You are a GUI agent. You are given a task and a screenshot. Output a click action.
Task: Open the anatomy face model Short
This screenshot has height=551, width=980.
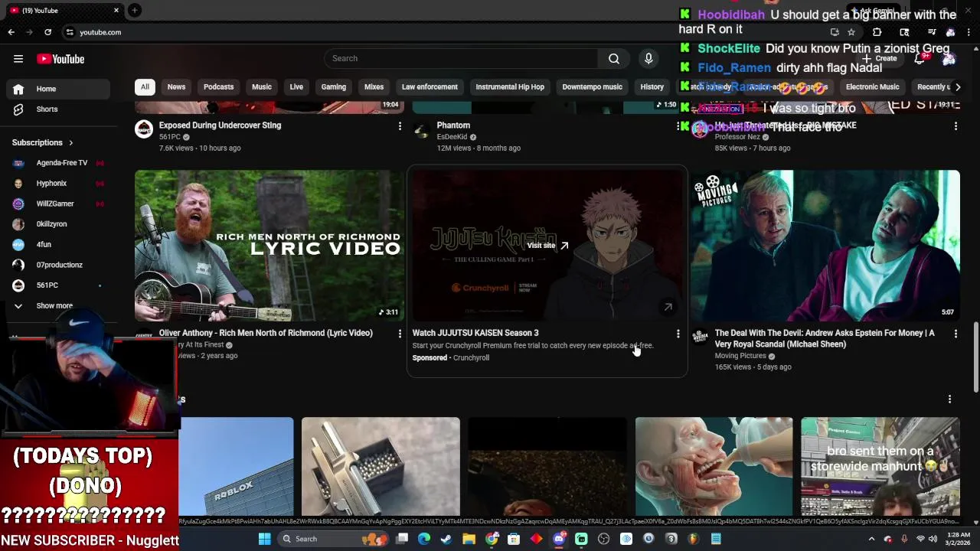pyautogui.click(x=714, y=467)
